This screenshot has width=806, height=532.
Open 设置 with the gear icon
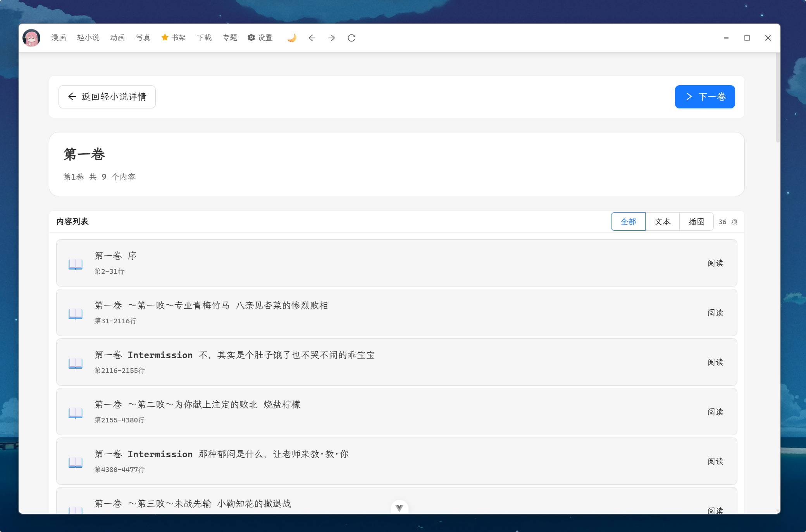pyautogui.click(x=260, y=38)
